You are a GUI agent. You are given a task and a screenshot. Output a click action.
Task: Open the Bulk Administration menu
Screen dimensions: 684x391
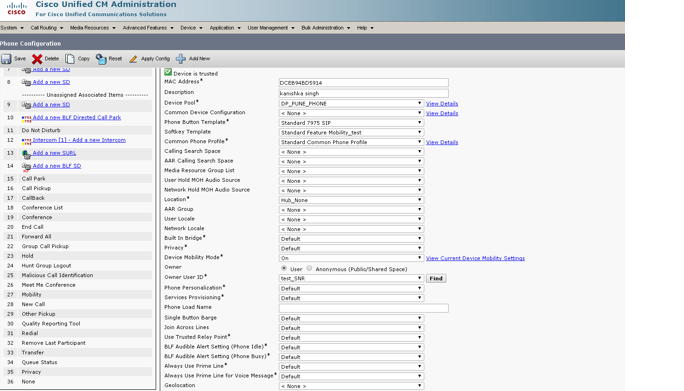pos(325,27)
